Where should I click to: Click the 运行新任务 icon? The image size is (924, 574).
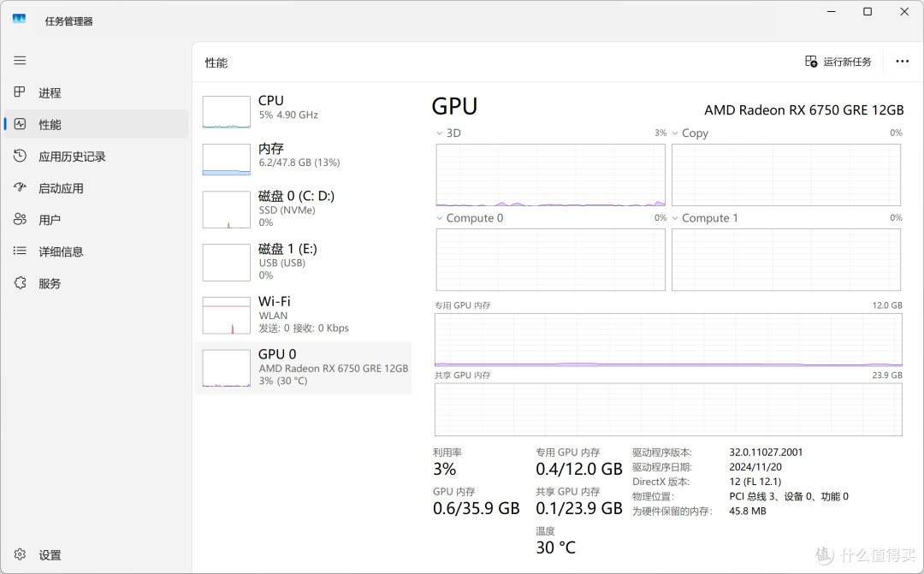[811, 62]
